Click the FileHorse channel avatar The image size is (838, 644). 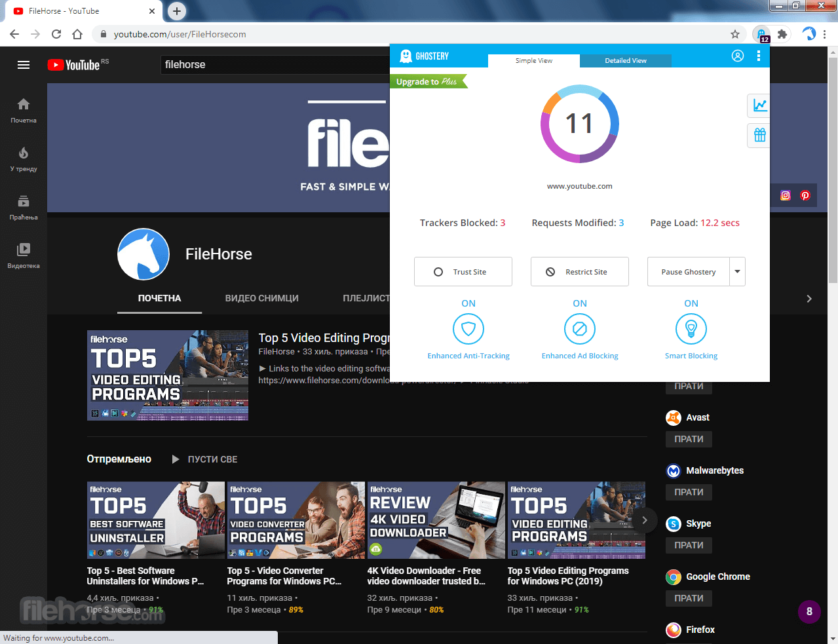click(x=143, y=254)
